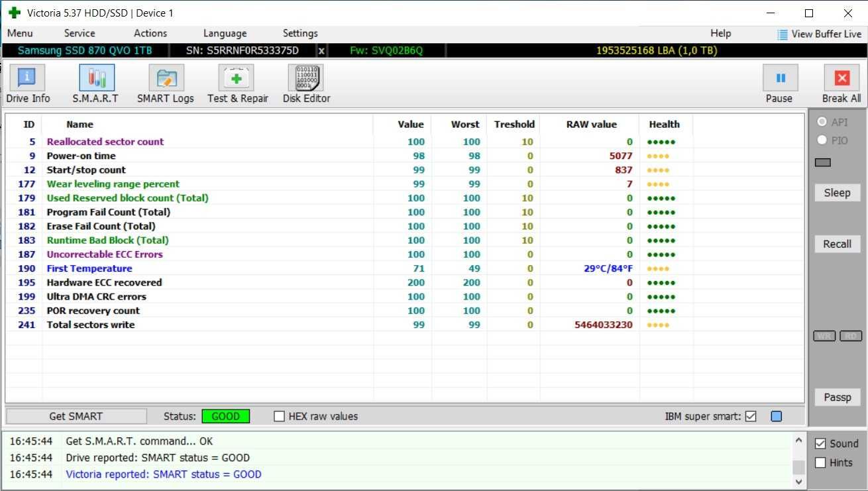
Task: Click the RAW value column header
Action: pyautogui.click(x=591, y=125)
